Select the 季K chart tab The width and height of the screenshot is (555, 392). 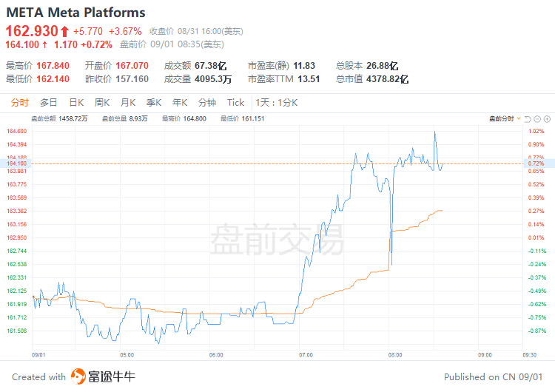click(154, 103)
